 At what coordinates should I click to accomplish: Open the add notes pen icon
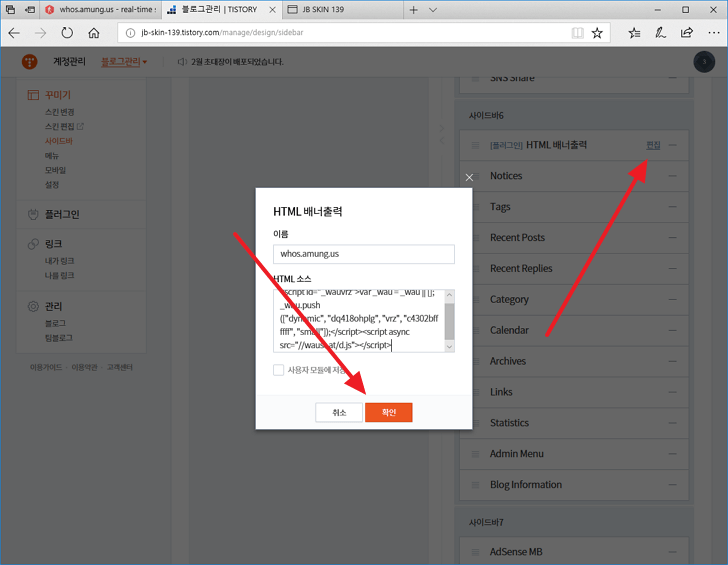tap(660, 32)
